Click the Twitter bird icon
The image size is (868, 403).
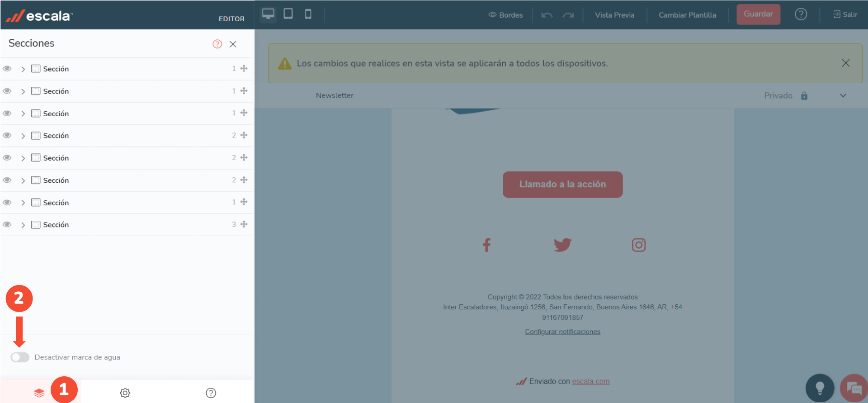click(562, 245)
